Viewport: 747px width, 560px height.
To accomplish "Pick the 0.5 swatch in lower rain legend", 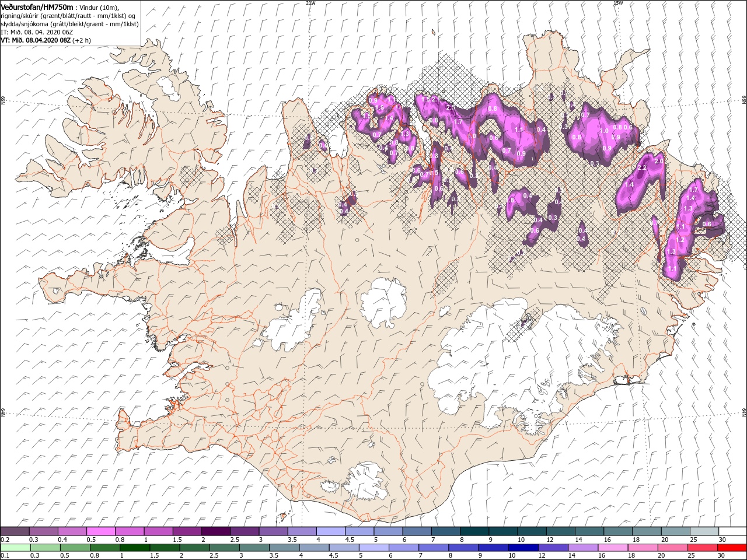I will 75,548.
